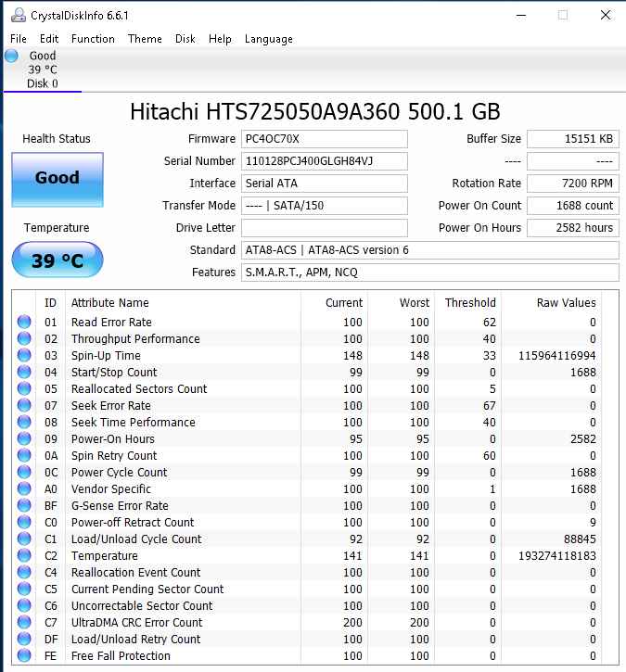626x672 pixels.
Task: Click the status orb for Uncorrectable Sector Count
Action: pyautogui.click(x=24, y=605)
